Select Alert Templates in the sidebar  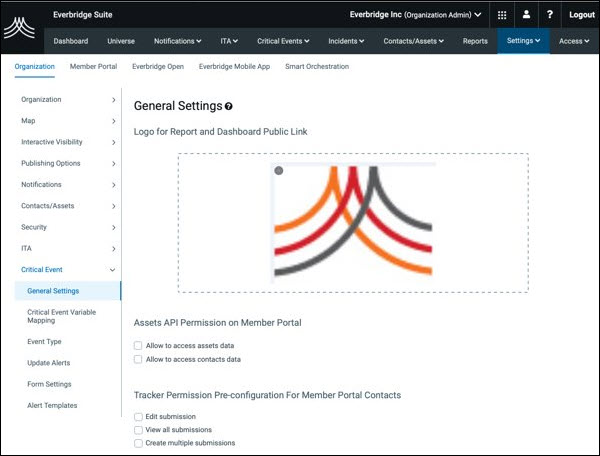pyautogui.click(x=52, y=405)
